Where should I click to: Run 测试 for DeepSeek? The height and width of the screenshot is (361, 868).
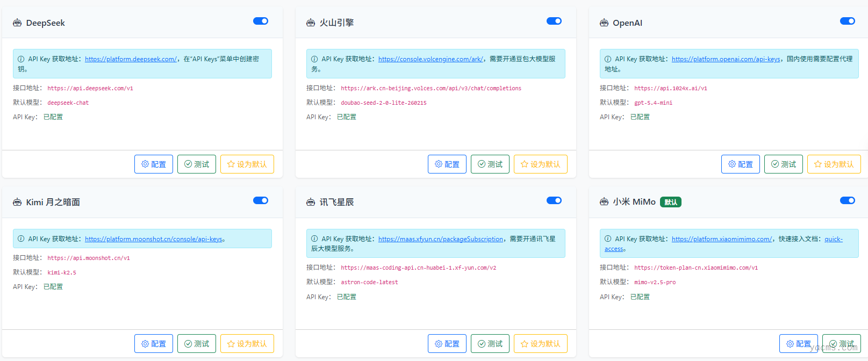coord(197,164)
